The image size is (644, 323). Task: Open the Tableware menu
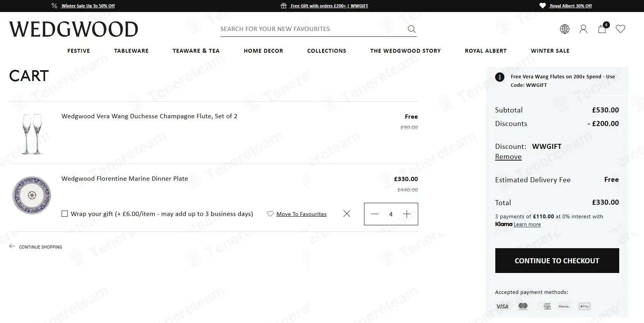[x=131, y=51]
